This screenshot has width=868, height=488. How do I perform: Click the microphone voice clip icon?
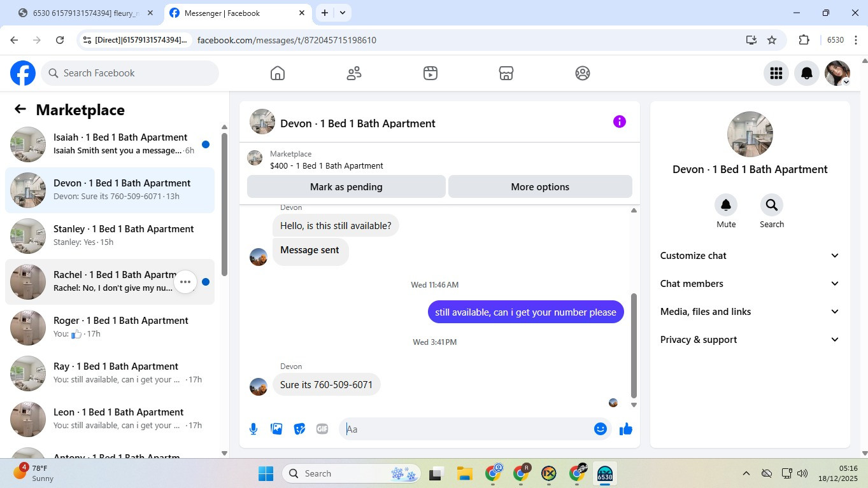pyautogui.click(x=253, y=429)
